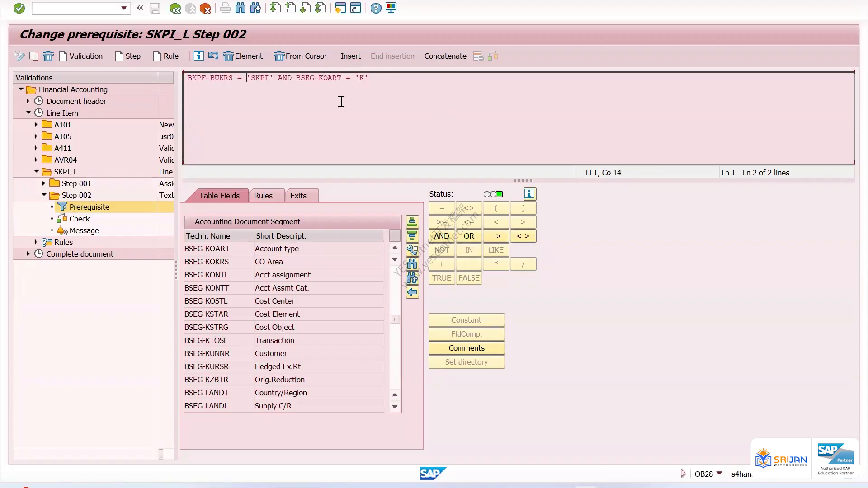The height and width of the screenshot is (488, 868).
Task: Switch to the Rules tab
Action: pyautogui.click(x=263, y=196)
